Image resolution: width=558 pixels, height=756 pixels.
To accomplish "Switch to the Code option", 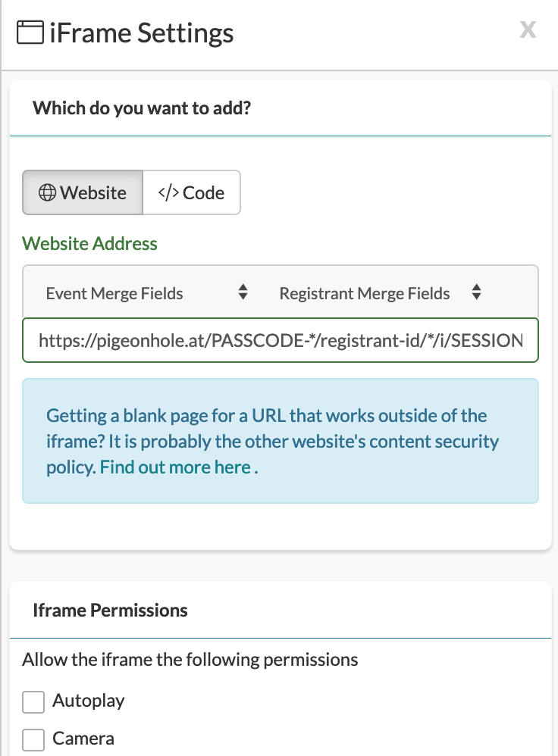I will 192,193.
